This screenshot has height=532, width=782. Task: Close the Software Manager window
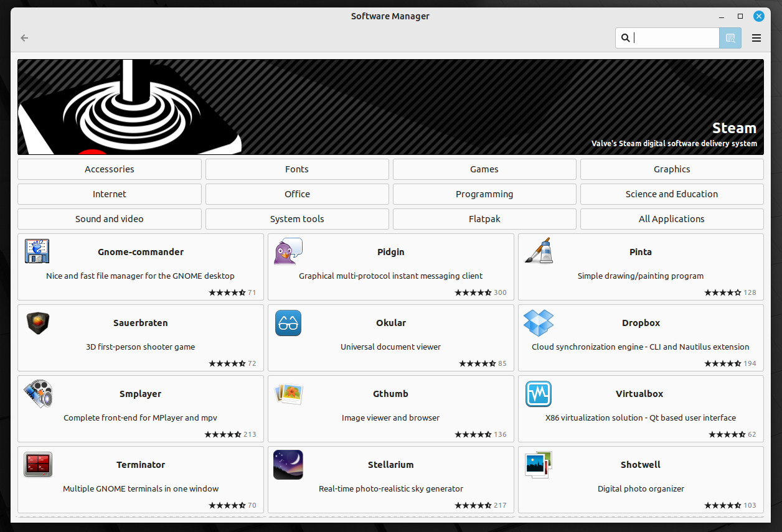tap(759, 16)
